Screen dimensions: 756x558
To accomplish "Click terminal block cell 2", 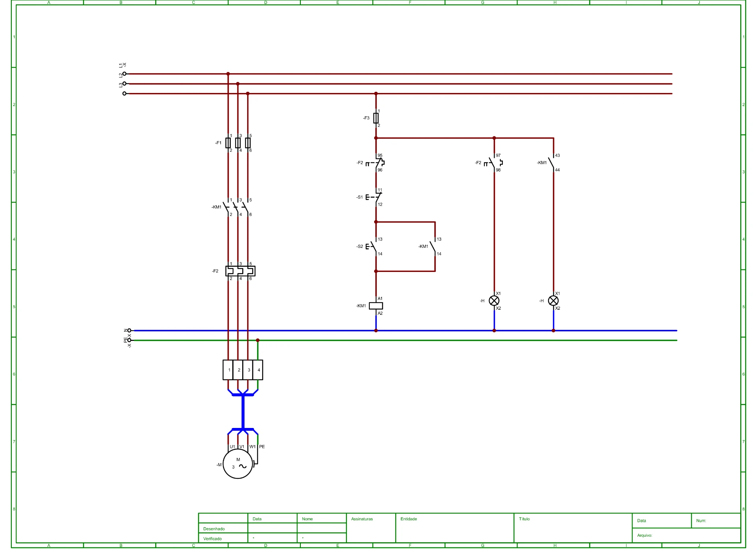I will [x=238, y=370].
